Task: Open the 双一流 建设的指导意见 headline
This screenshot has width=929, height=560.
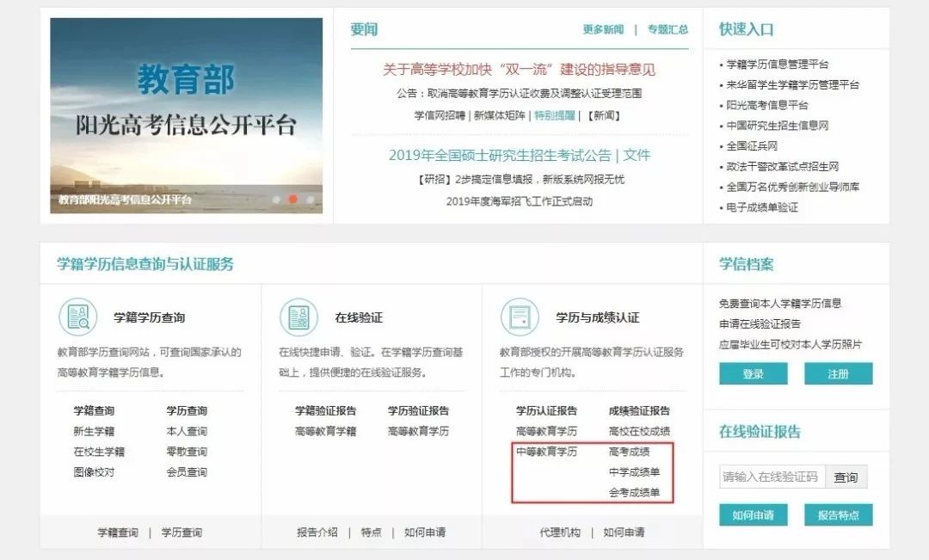Action: tap(519, 70)
